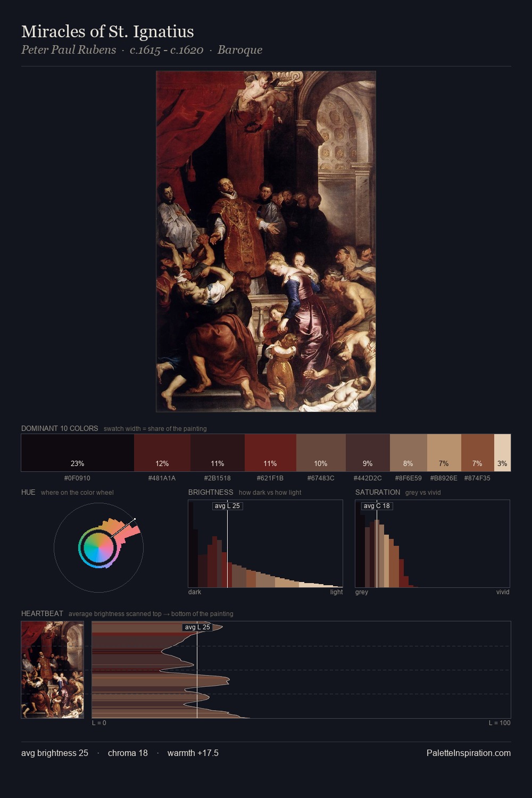Click the #442D2C swatch showing 9%
Image resolution: width=532 pixels, height=798 pixels.
(x=368, y=453)
